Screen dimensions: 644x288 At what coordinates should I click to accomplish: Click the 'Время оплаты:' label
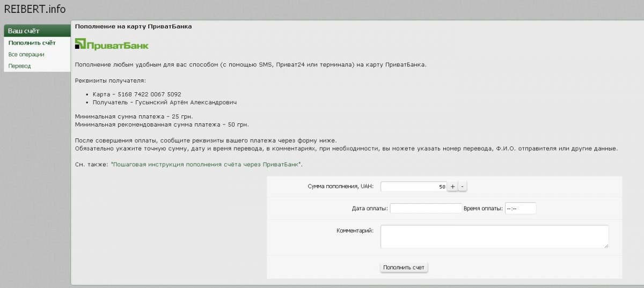pos(483,208)
